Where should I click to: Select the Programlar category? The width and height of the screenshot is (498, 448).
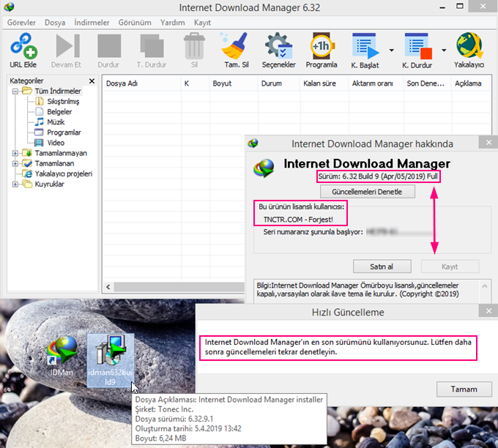[64, 132]
